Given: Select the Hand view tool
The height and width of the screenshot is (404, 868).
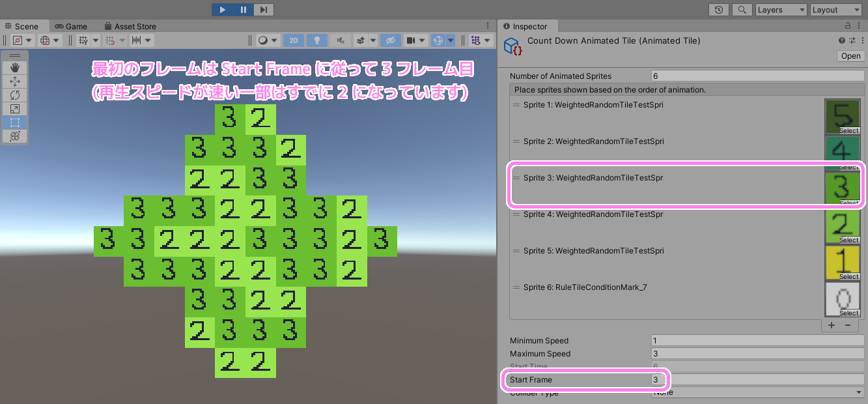Looking at the screenshot, I should (15, 67).
